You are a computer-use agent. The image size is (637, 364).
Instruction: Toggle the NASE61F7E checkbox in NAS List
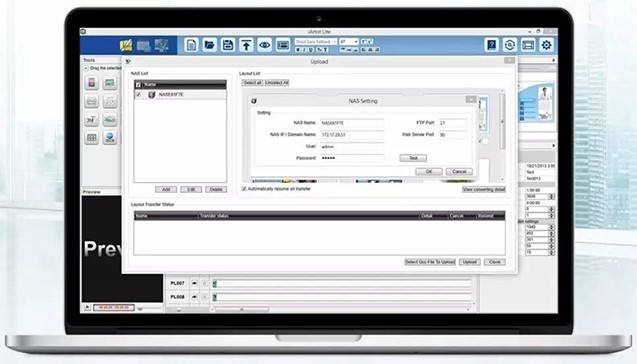tap(139, 94)
